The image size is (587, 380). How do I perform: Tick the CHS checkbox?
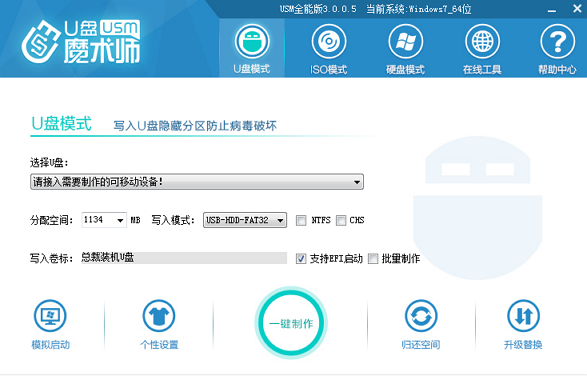coord(341,220)
